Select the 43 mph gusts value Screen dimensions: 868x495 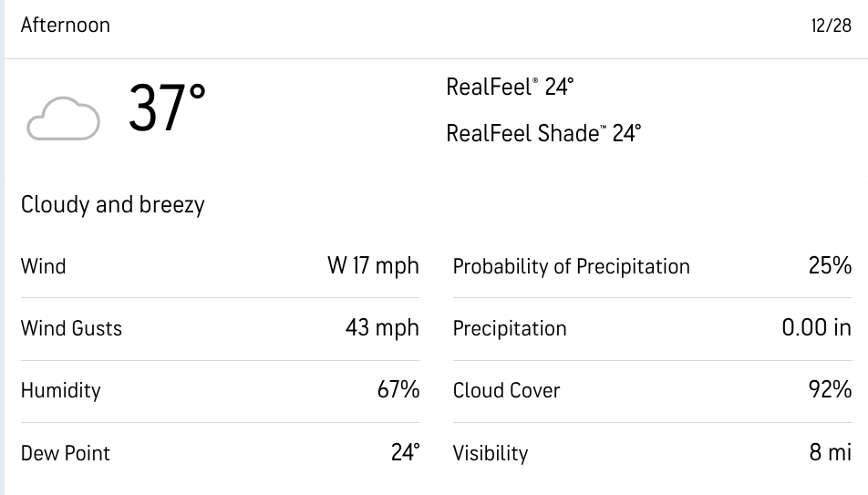point(382,328)
